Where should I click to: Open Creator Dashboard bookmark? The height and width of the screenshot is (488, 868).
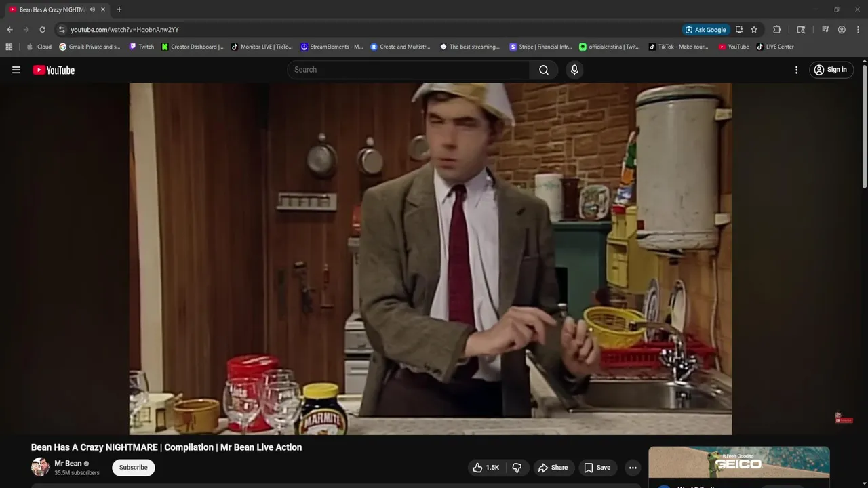(x=193, y=47)
